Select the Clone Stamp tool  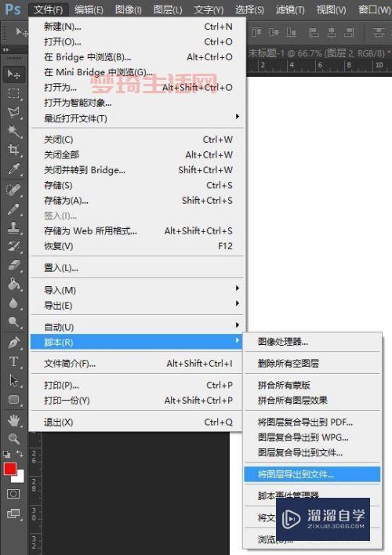click(x=14, y=227)
